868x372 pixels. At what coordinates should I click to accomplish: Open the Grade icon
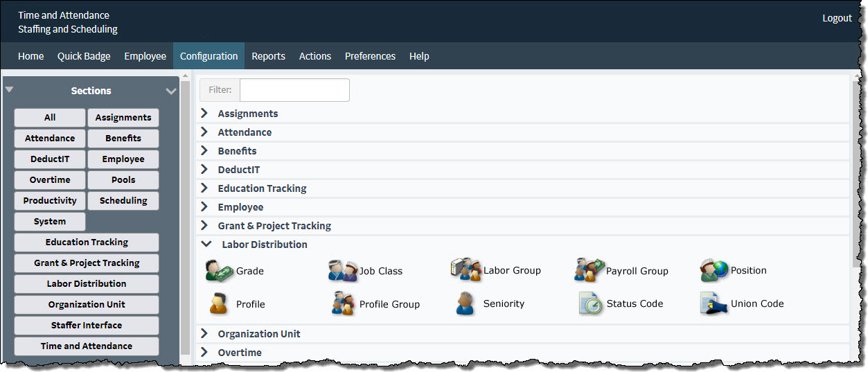[x=220, y=270]
